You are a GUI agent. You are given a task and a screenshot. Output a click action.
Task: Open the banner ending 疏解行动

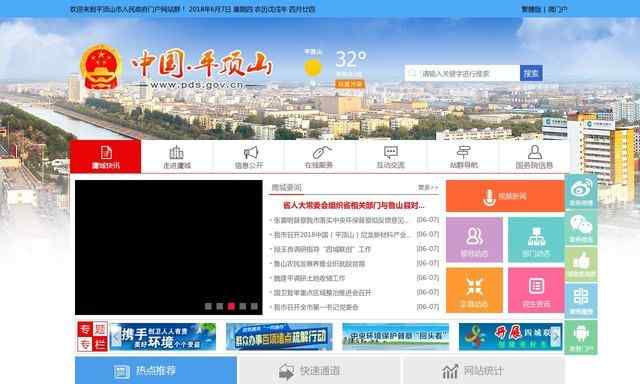click(x=280, y=337)
